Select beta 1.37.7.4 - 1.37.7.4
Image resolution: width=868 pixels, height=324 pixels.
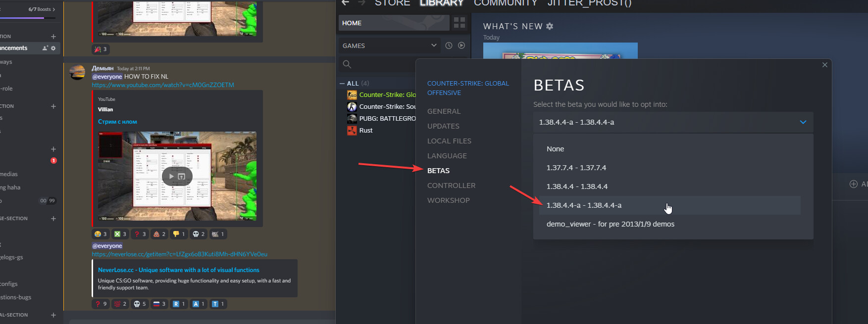pyautogui.click(x=669, y=168)
